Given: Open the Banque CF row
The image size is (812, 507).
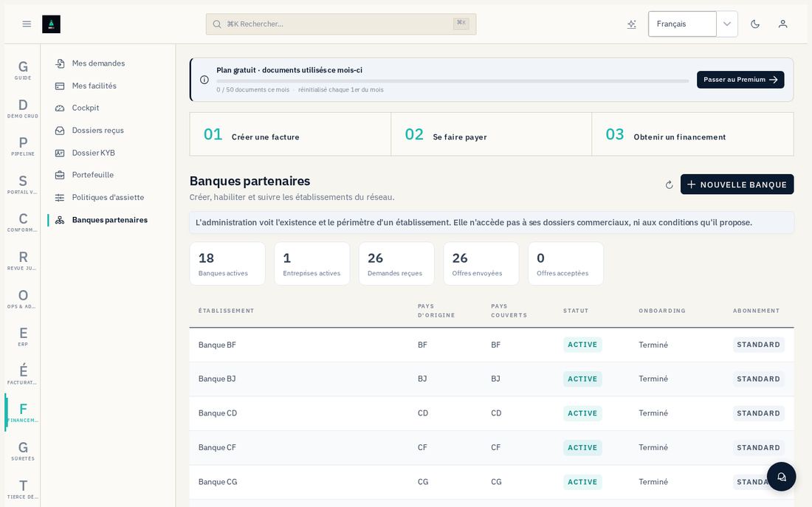Looking at the screenshot, I should pos(492,447).
